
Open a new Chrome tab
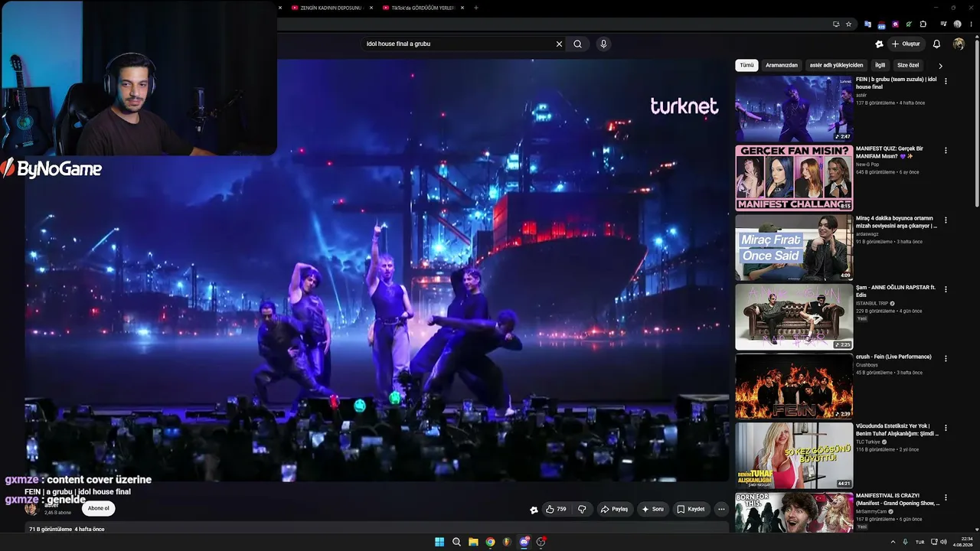[476, 8]
